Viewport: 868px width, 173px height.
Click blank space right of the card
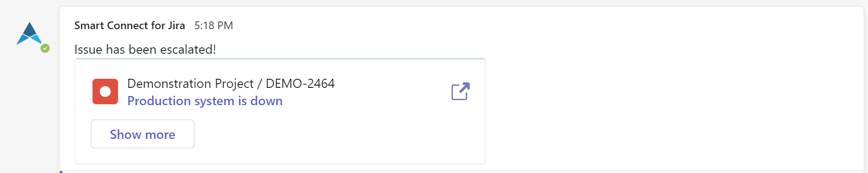point(674,109)
